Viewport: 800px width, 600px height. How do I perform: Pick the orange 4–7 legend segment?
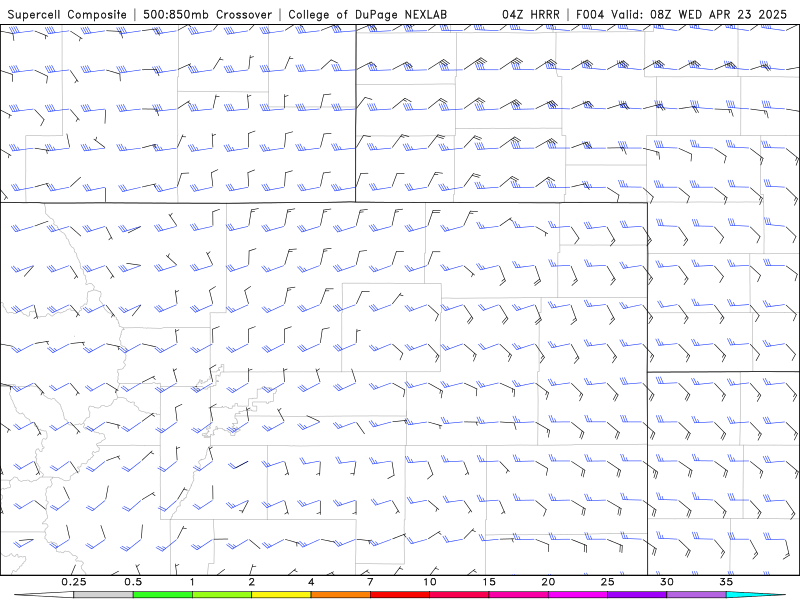click(x=340, y=595)
